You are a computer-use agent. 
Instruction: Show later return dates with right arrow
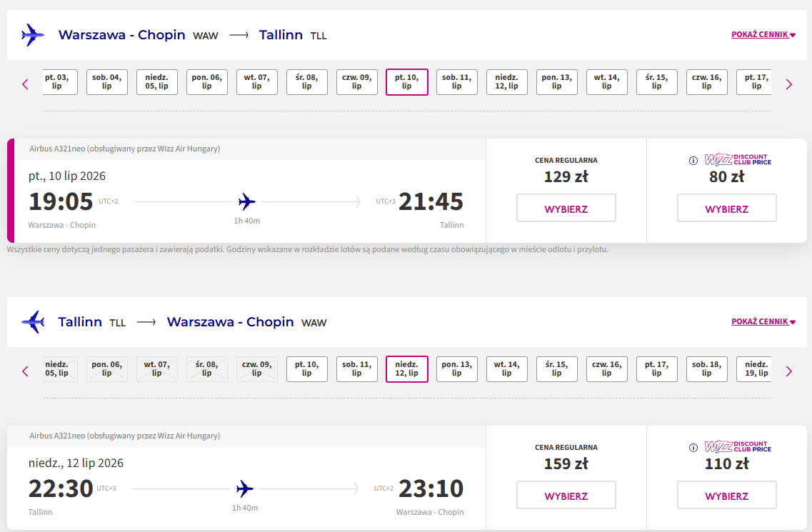coord(788,371)
